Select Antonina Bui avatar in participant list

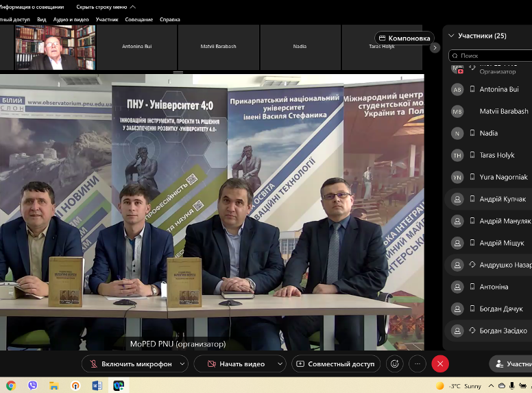coord(457,89)
